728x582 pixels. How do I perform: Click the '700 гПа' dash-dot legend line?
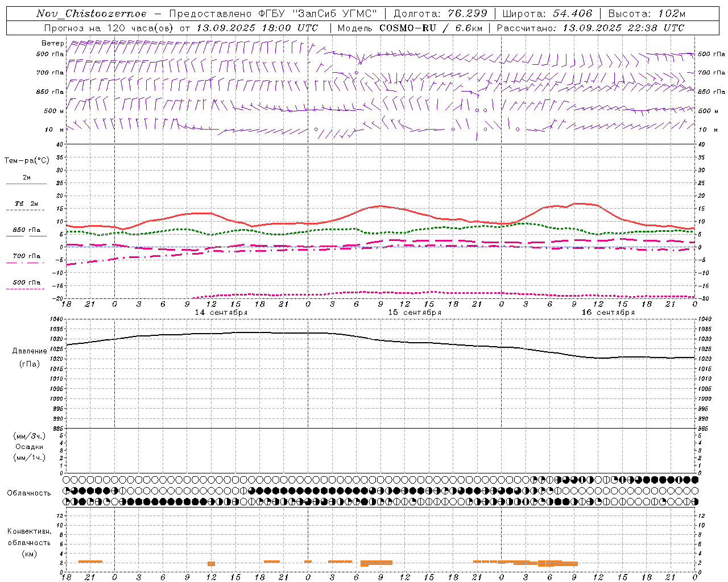coord(25,263)
